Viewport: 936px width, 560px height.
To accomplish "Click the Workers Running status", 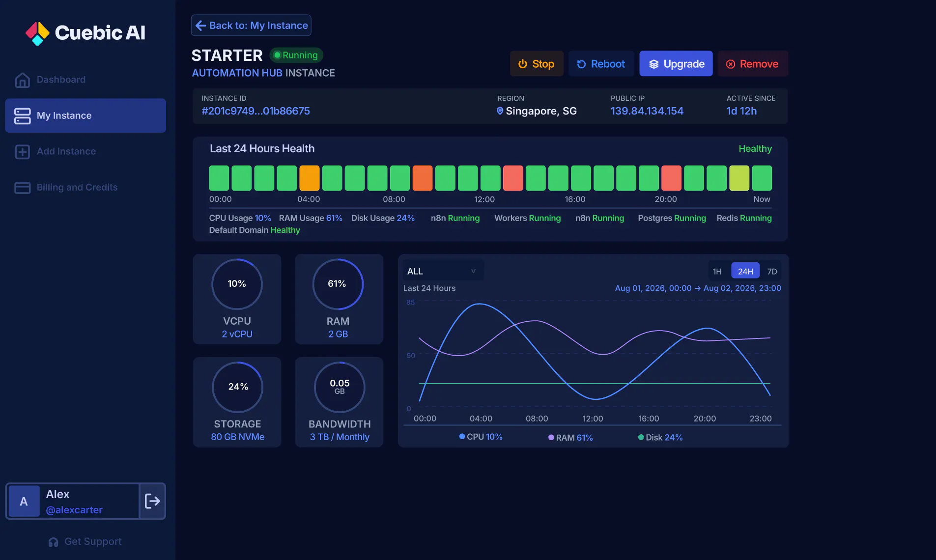I will pos(527,218).
